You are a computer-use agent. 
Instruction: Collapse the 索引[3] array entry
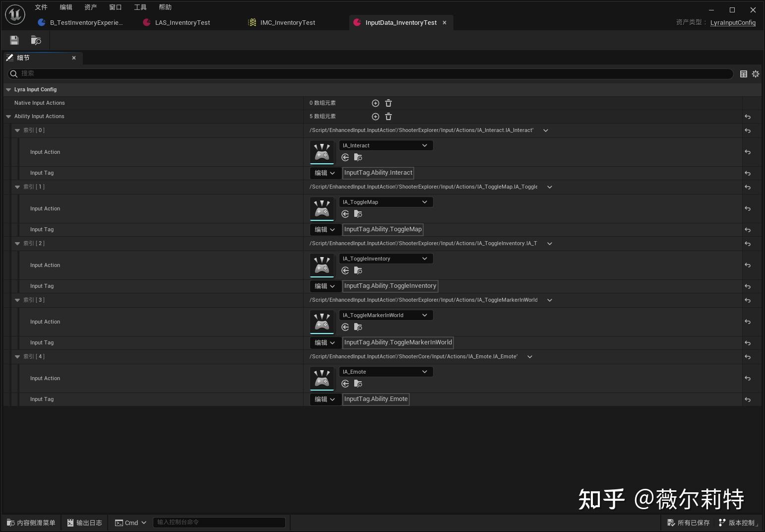[x=17, y=300]
